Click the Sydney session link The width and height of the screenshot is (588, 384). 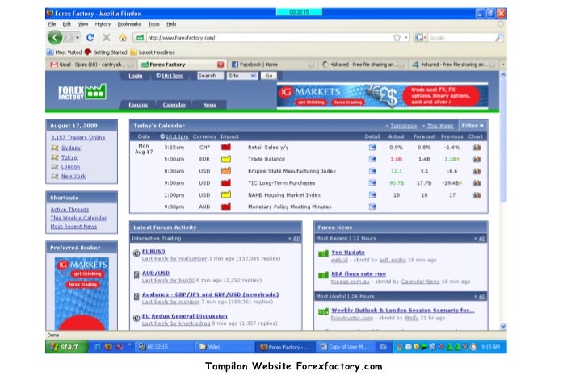tap(71, 148)
